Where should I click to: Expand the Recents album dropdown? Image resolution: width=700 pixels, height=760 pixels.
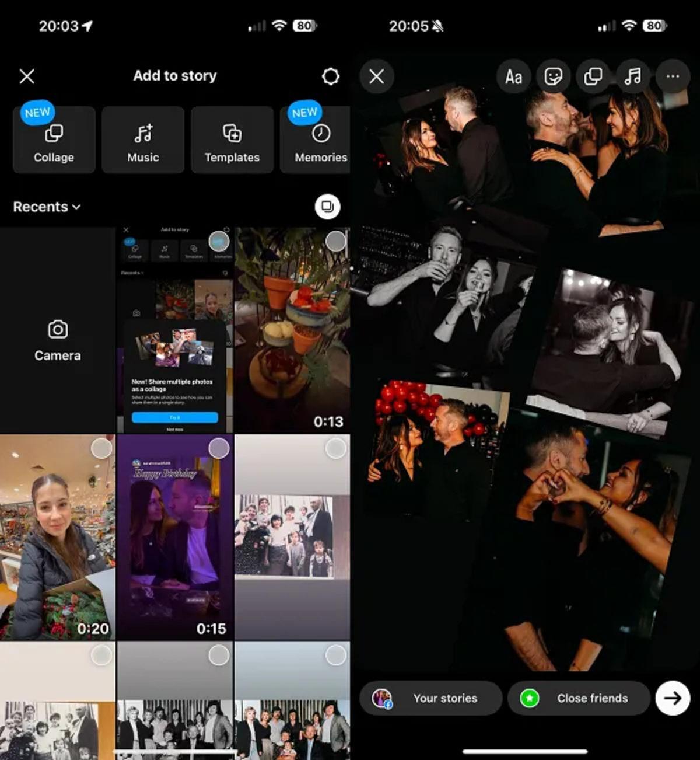coord(47,207)
